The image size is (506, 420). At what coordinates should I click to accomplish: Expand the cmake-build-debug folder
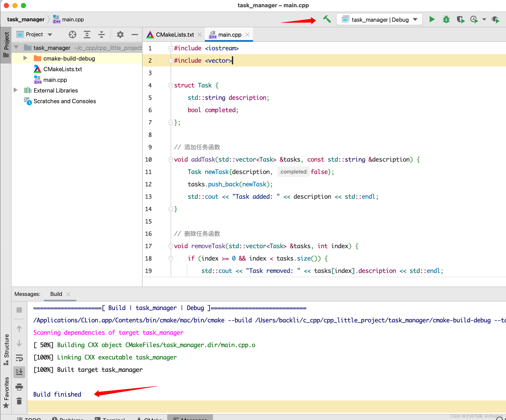(x=25, y=58)
